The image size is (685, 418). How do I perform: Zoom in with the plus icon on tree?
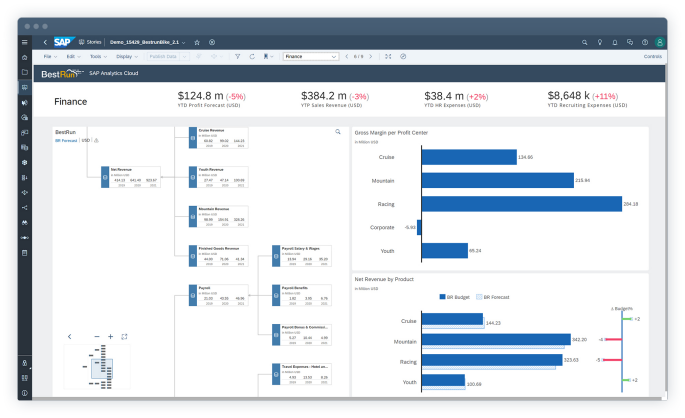pos(110,337)
